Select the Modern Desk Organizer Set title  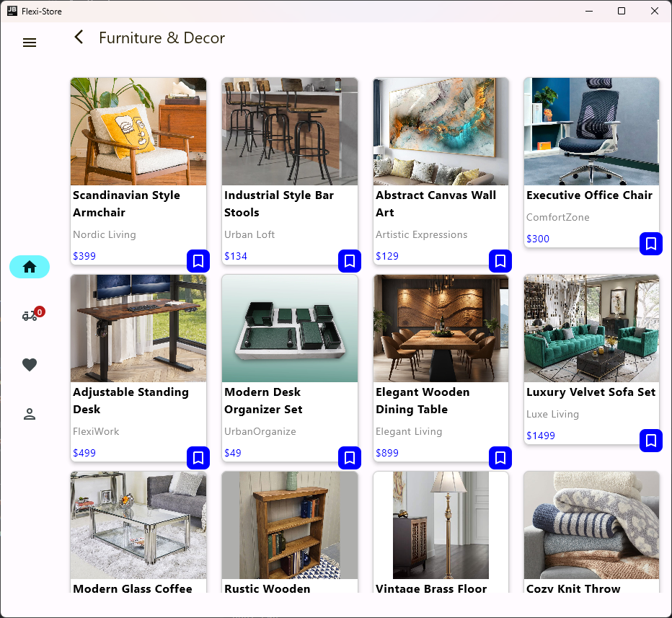[263, 401]
